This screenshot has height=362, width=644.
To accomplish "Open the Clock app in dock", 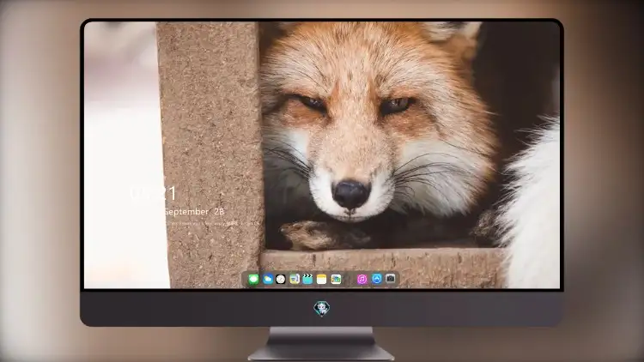I will click(x=281, y=280).
